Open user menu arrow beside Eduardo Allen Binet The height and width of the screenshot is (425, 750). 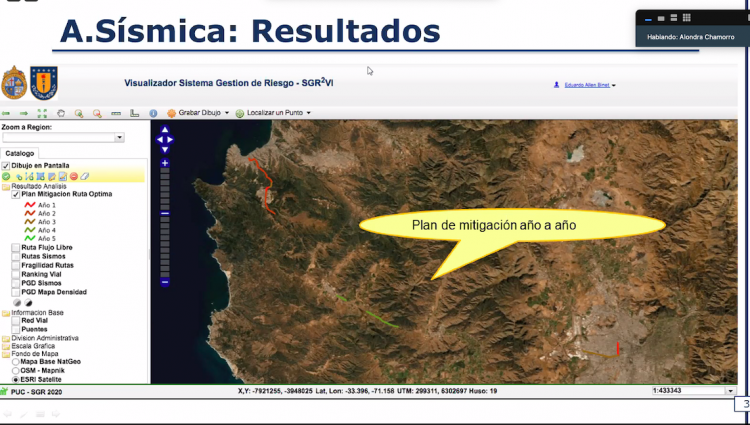click(614, 86)
